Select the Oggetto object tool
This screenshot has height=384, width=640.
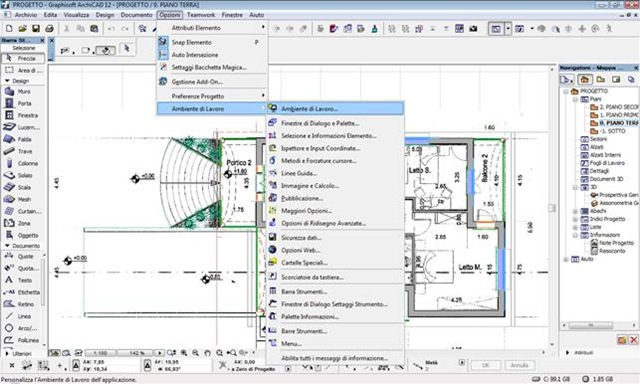(x=23, y=235)
